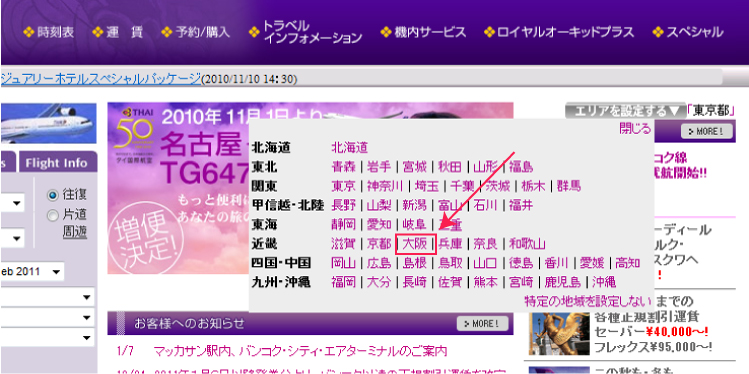Click the golden statue thumbnail
This screenshot has width=749, height=374.
point(552,333)
